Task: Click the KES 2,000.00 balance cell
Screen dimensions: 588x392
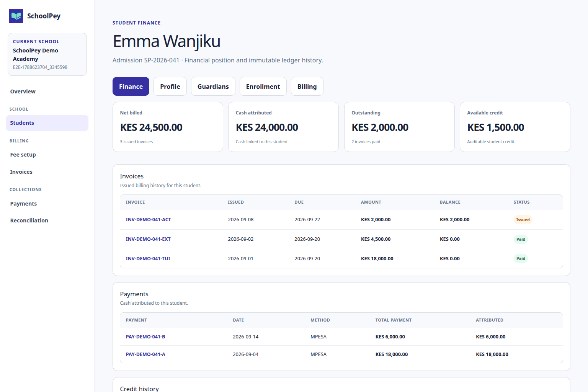Action: click(x=454, y=220)
